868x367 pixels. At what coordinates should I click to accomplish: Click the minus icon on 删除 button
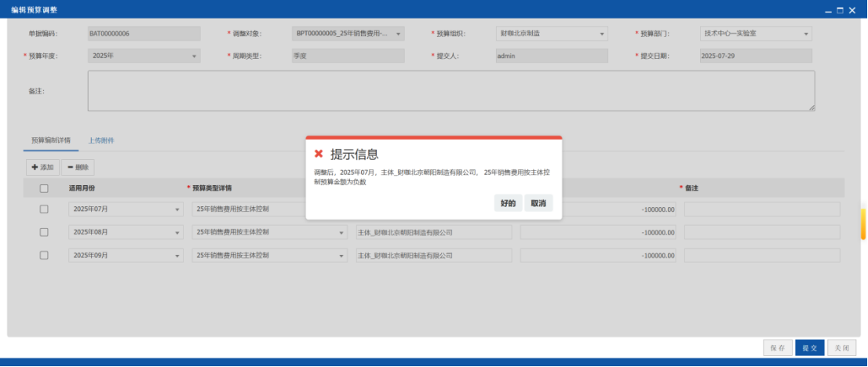coord(71,167)
